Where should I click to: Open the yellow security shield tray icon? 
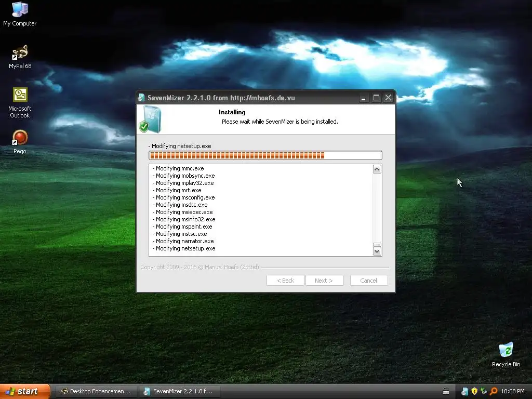[x=474, y=392]
